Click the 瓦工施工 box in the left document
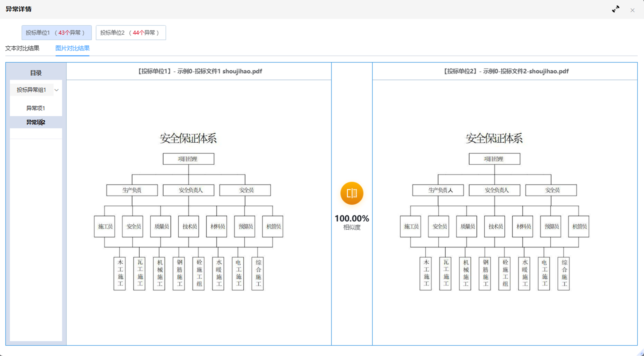Image resolution: width=644 pixels, height=356 pixels. pyautogui.click(x=139, y=274)
